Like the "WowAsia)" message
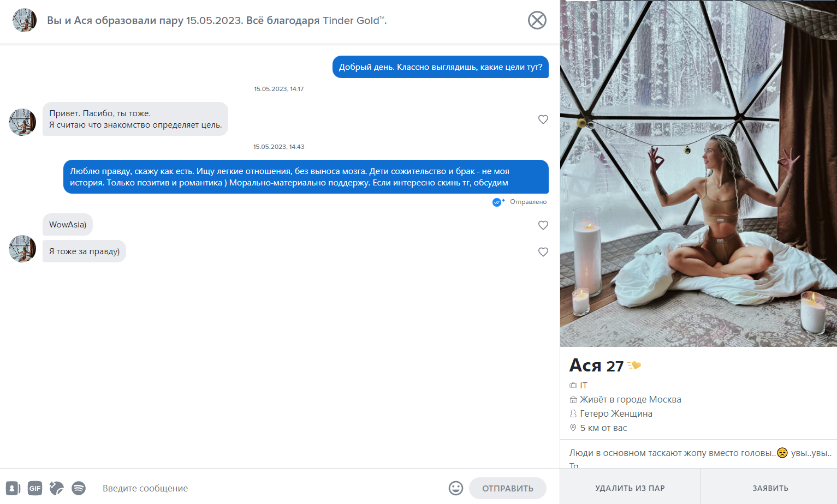Screen dimensions: 837x504 click(543, 225)
